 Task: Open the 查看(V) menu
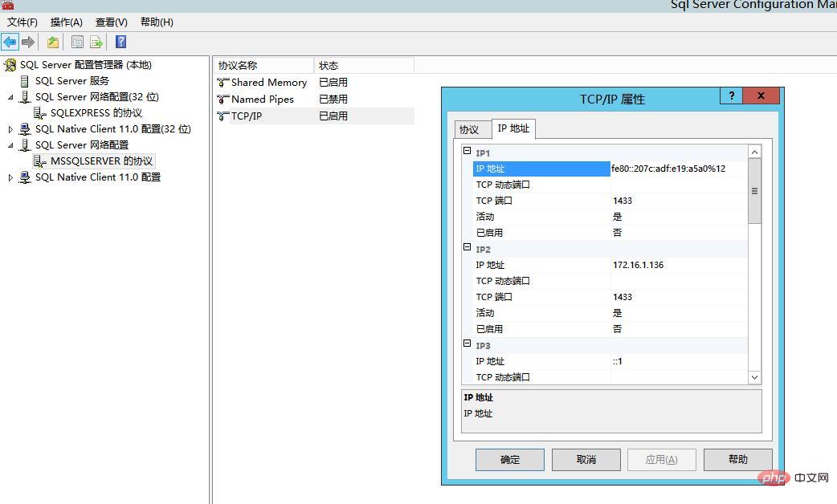(x=111, y=22)
